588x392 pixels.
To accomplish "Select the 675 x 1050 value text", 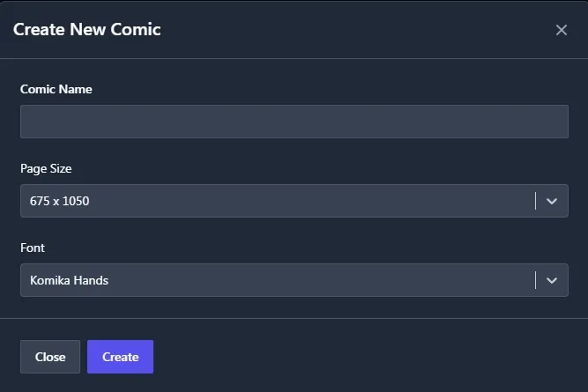I will pos(60,201).
